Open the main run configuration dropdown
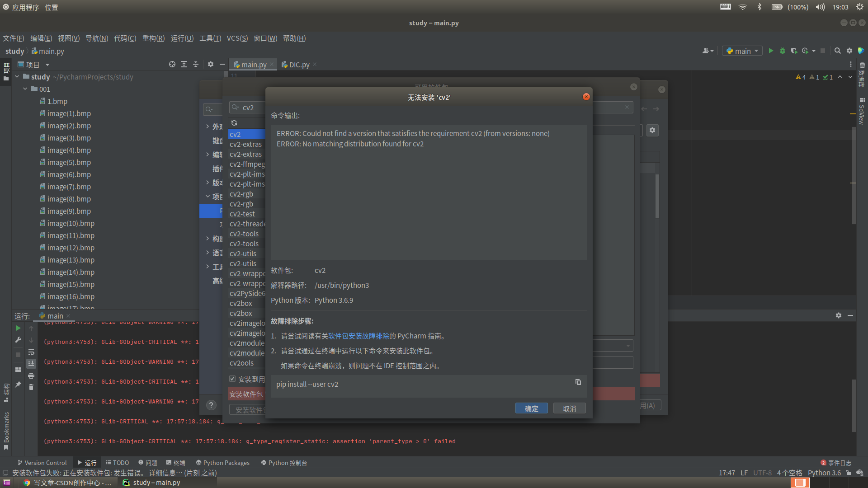 (x=742, y=51)
